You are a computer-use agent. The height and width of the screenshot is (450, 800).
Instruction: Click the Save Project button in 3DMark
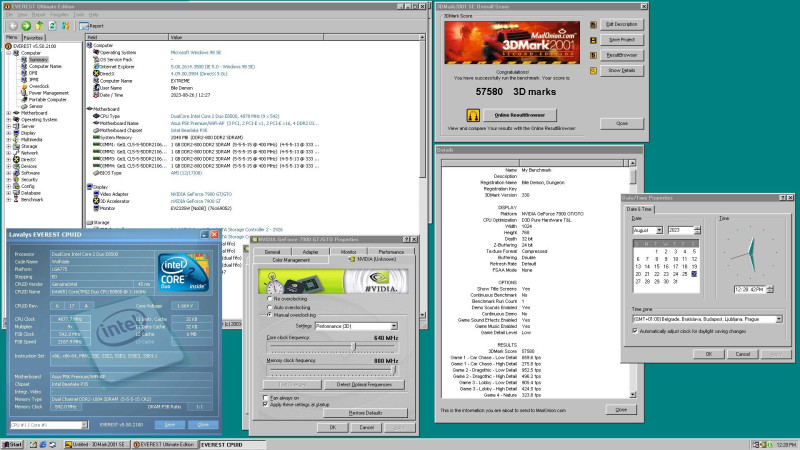click(621, 40)
